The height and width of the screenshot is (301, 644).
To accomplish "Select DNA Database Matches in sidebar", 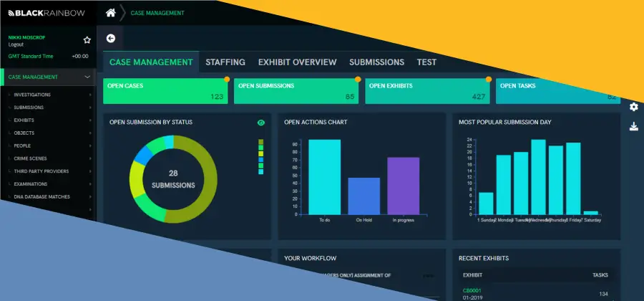I will 43,197.
